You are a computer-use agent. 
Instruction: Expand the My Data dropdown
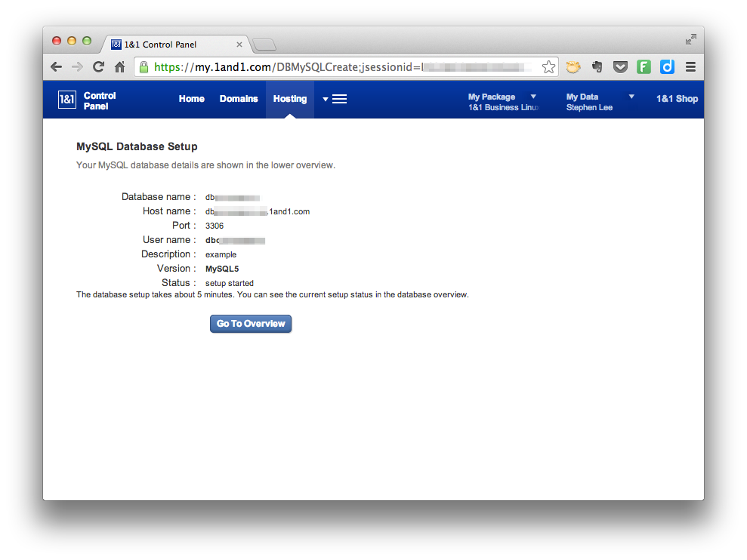[x=631, y=97]
